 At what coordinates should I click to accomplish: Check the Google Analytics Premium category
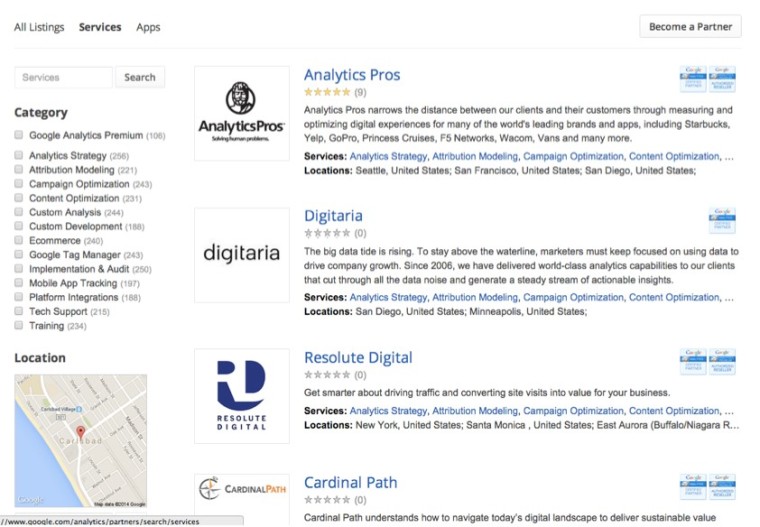point(18,135)
